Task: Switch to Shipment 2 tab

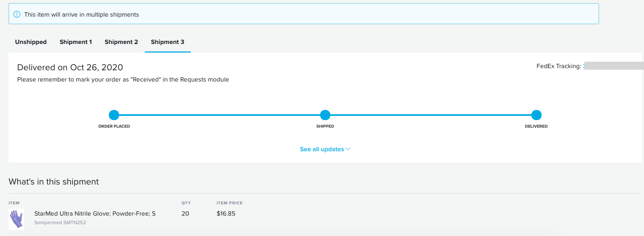Action: tap(121, 42)
